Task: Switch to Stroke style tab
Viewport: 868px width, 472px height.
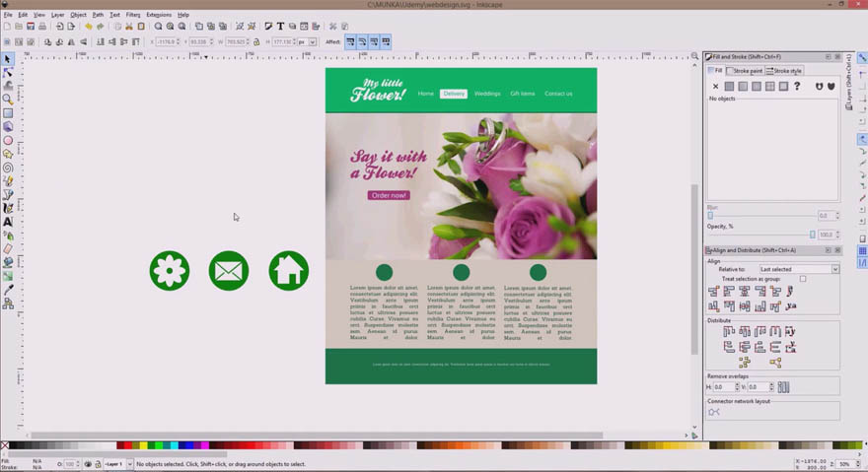Action: [784, 71]
